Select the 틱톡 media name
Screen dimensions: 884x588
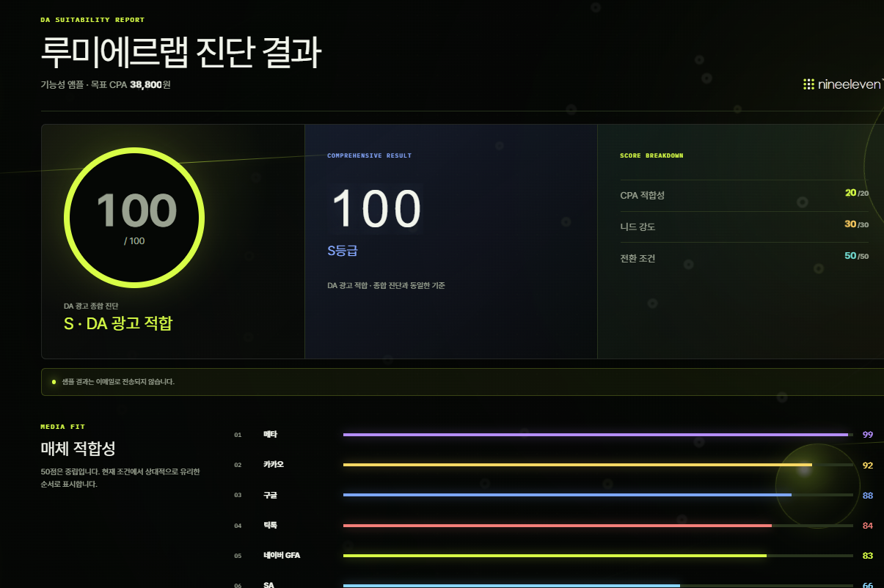270,526
